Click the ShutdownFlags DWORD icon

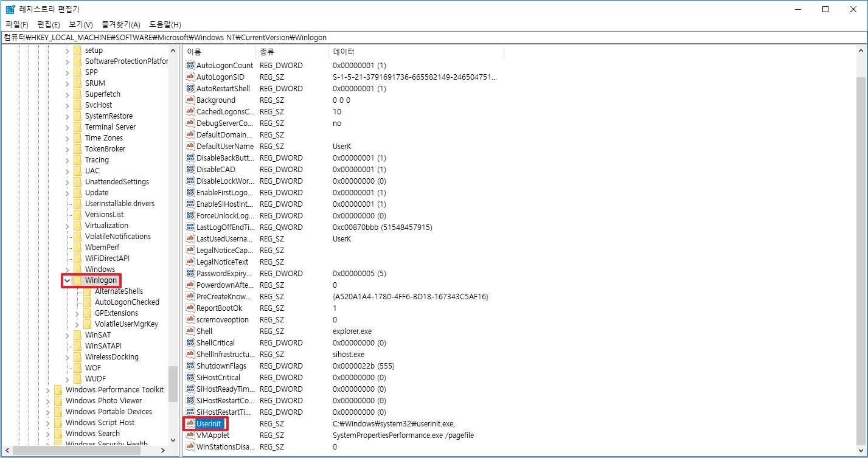pyautogui.click(x=190, y=366)
